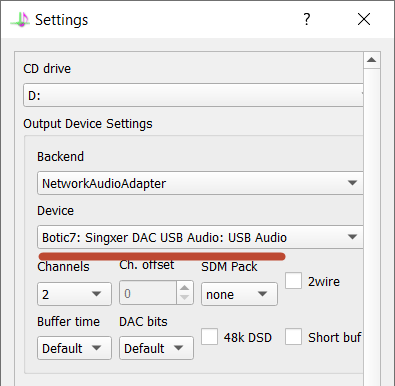Click the Ch. offset number field

click(x=148, y=293)
